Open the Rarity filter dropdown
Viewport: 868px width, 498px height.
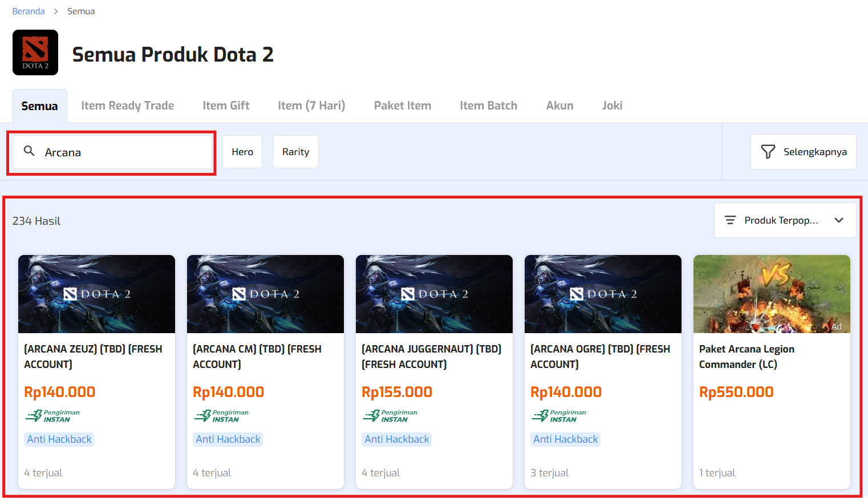coord(295,152)
